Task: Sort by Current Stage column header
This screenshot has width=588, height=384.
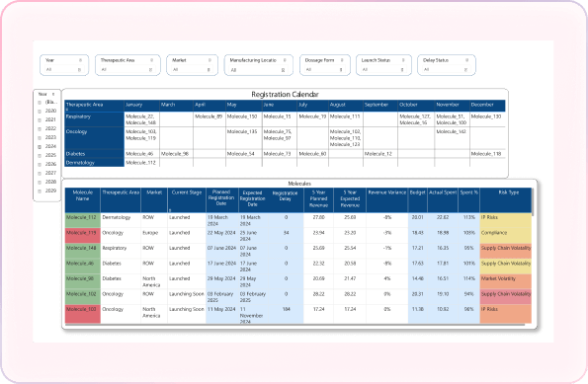Action: 187,192
